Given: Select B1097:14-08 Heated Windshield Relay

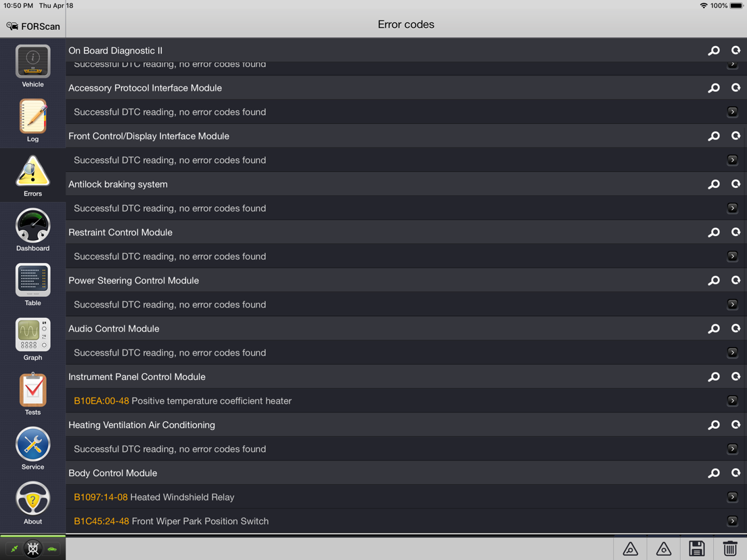Looking at the screenshot, I should pos(407,497).
